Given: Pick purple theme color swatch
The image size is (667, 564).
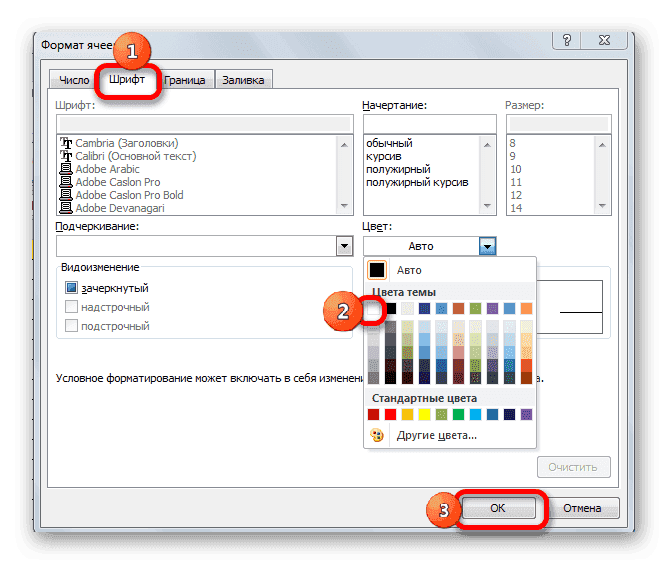Looking at the screenshot, I should 492,309.
